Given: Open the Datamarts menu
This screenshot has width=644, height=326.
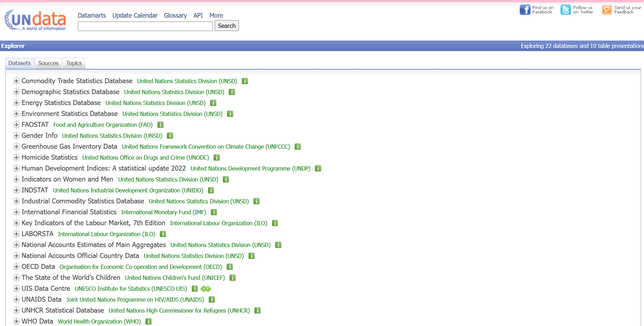Looking at the screenshot, I should [x=92, y=16].
